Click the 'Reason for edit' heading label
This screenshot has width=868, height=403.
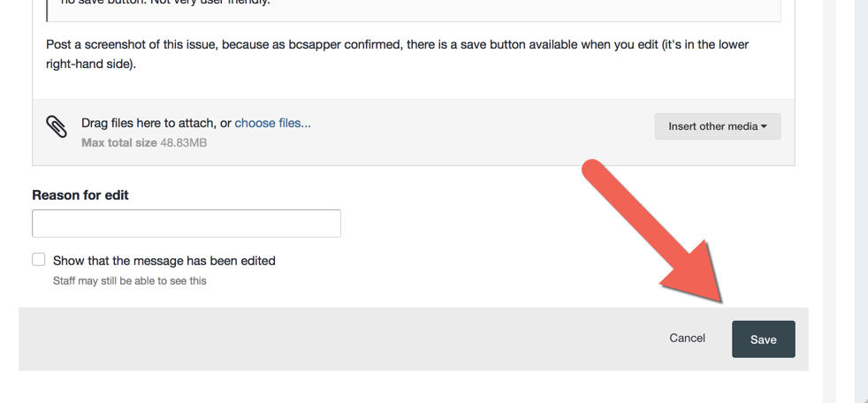click(80, 195)
